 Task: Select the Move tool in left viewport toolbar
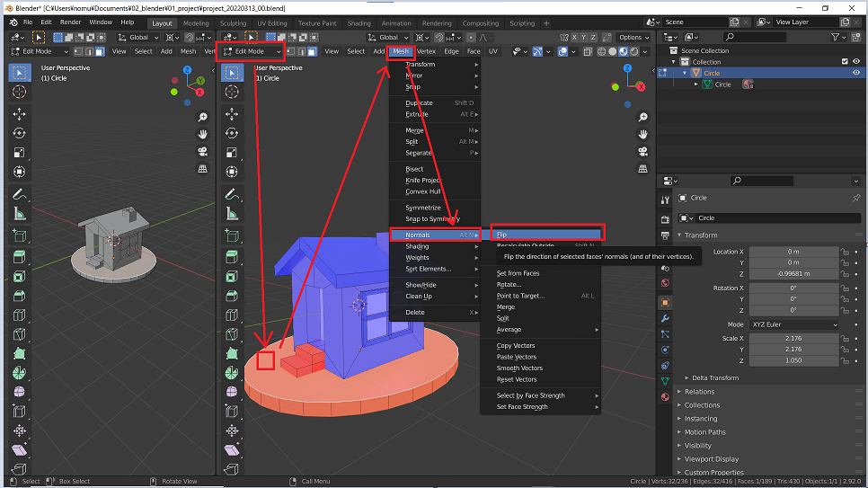click(20, 114)
